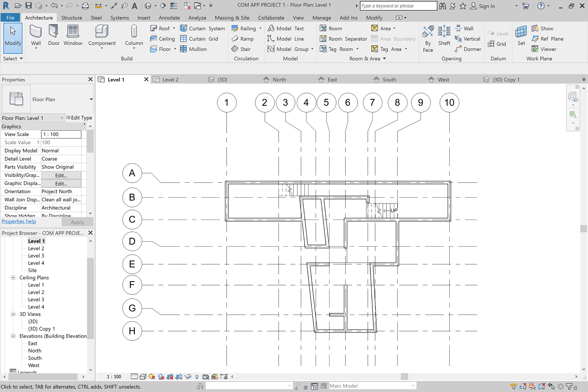The image size is (588, 392).
Task: Select the Window tool
Action: (73, 36)
